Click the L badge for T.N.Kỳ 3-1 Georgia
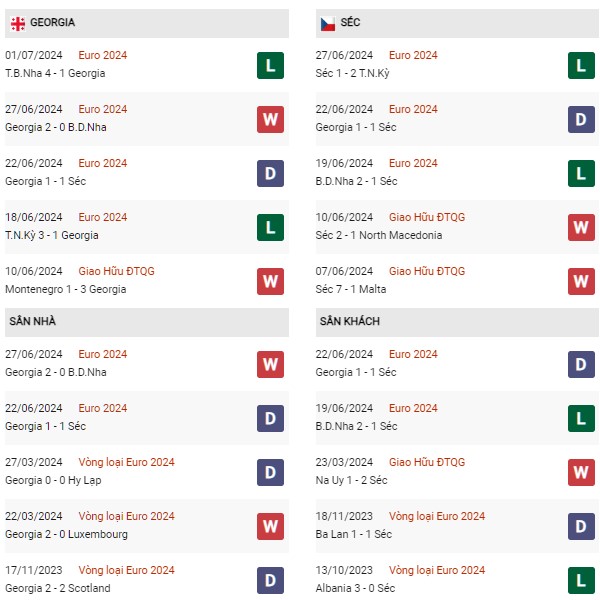Image resolution: width=600 pixels, height=600 pixels. click(270, 228)
